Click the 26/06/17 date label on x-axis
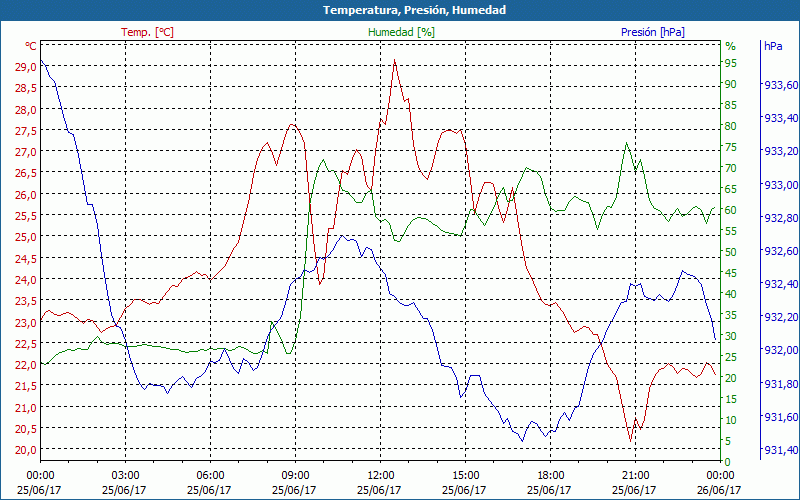 (x=720, y=490)
